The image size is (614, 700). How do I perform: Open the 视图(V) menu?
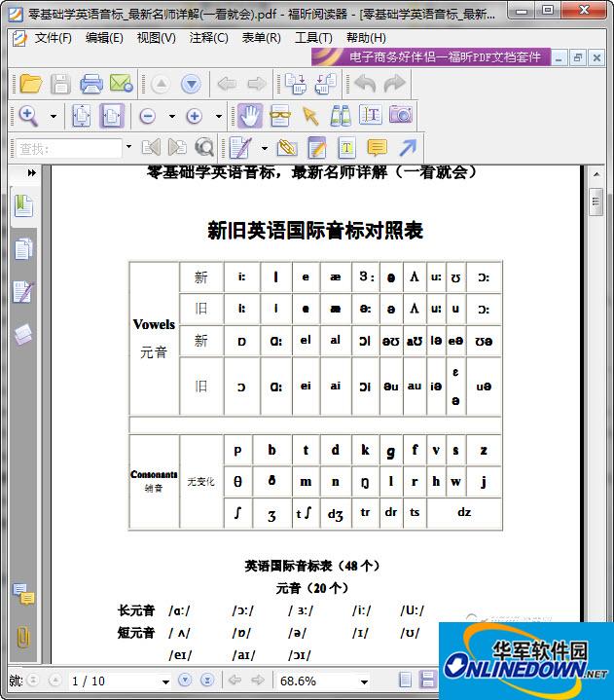pyautogui.click(x=157, y=38)
